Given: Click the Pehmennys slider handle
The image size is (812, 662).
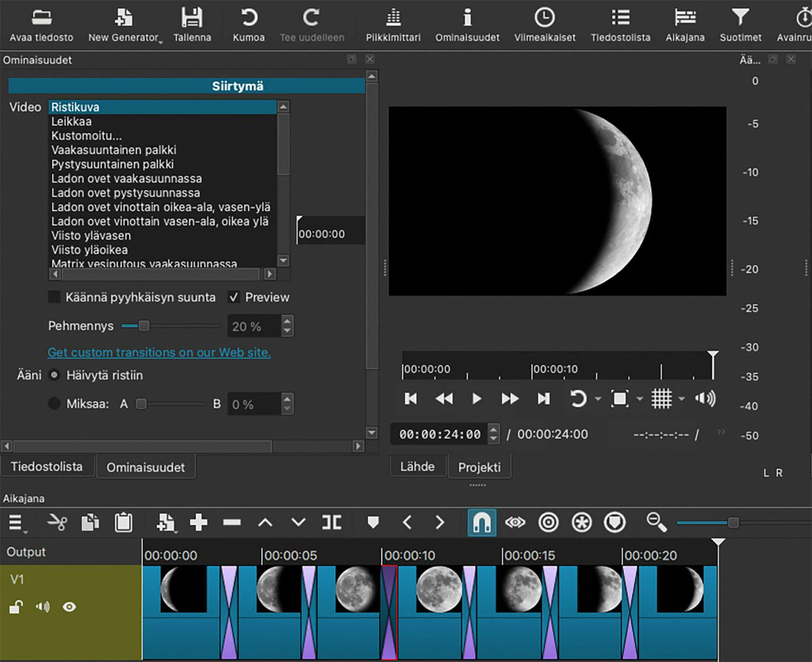Looking at the screenshot, I should point(143,326).
